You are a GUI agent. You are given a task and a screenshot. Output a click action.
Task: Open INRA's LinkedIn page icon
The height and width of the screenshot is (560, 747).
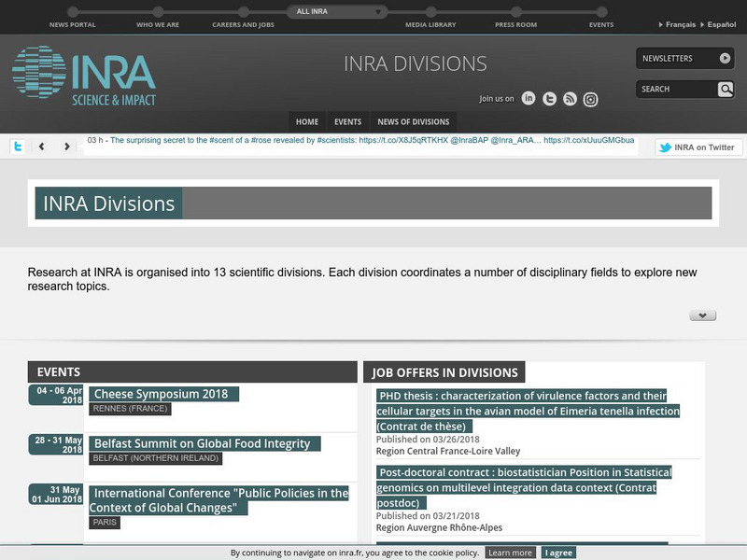point(529,99)
